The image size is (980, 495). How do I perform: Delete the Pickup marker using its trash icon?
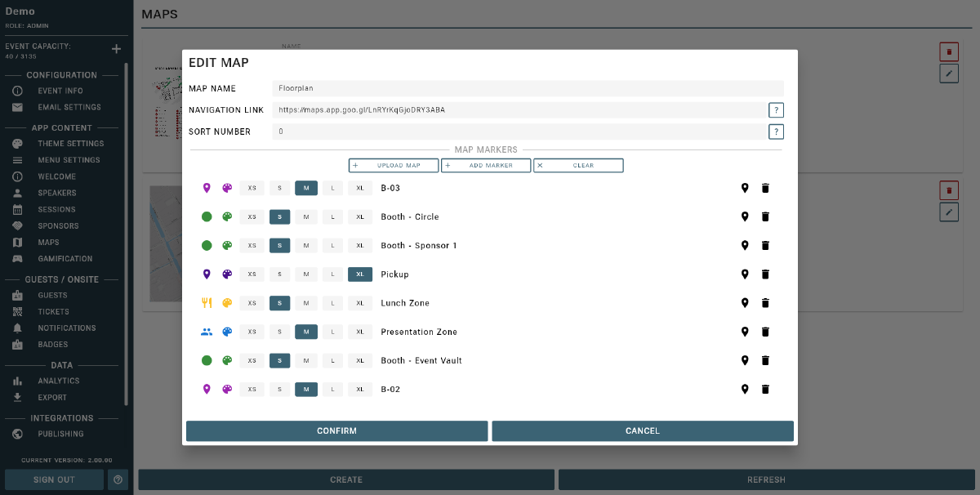coord(765,274)
